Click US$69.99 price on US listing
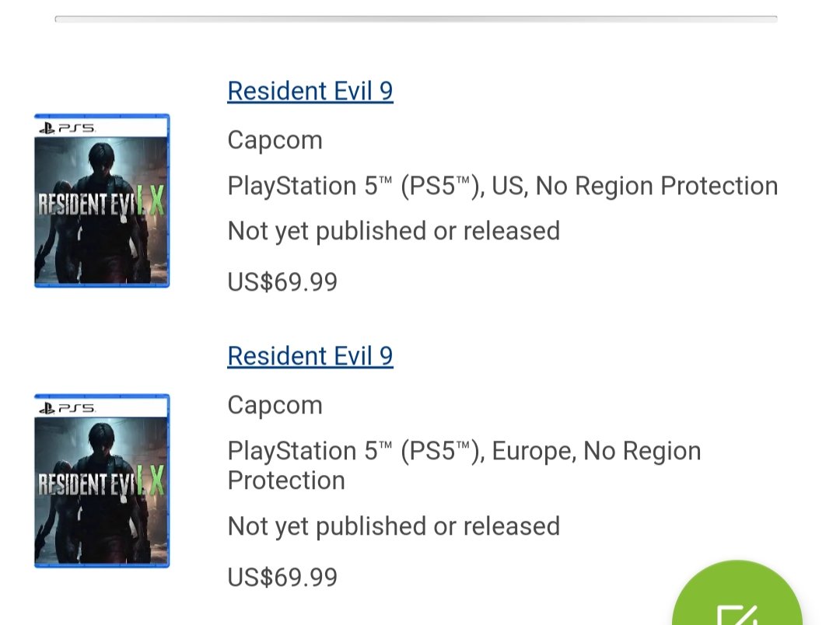840x625 pixels. tap(282, 281)
